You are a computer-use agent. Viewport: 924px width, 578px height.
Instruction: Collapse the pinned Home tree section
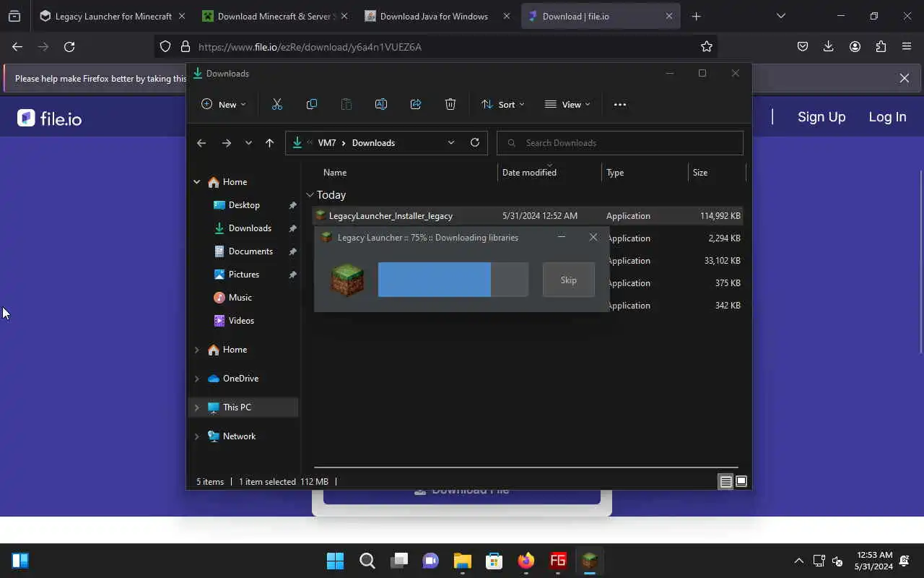tap(196, 182)
